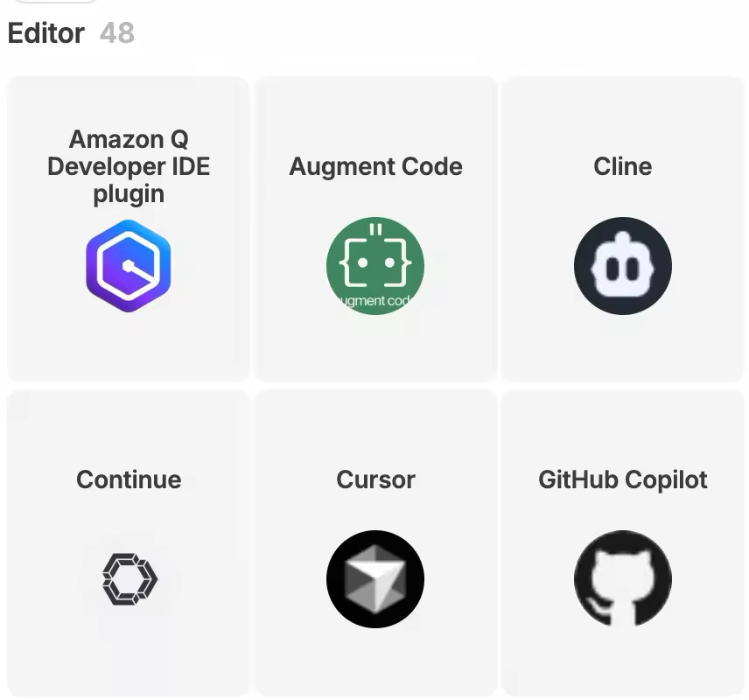Click the green Augment Code logo icon
The height and width of the screenshot is (700, 749).
[x=375, y=266]
